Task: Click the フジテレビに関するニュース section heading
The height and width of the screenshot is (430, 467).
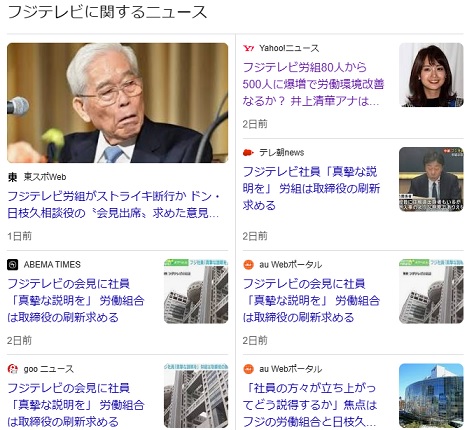Action: coord(107,12)
